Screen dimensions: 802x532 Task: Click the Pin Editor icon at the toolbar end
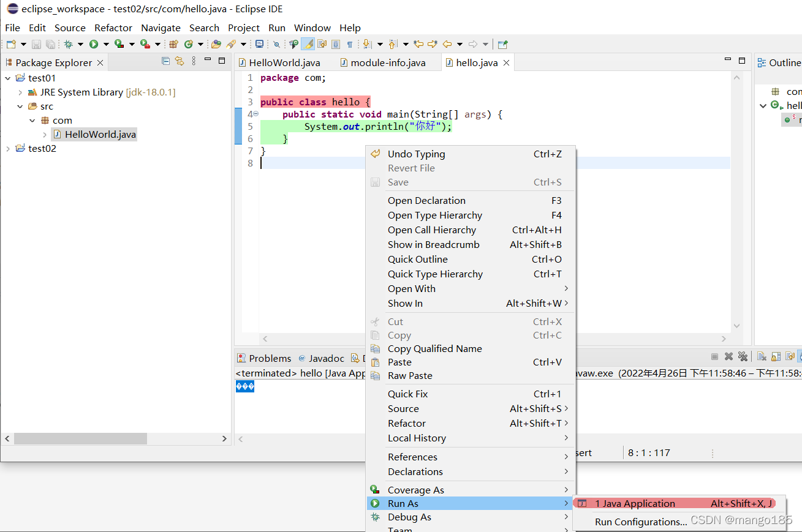coord(502,44)
